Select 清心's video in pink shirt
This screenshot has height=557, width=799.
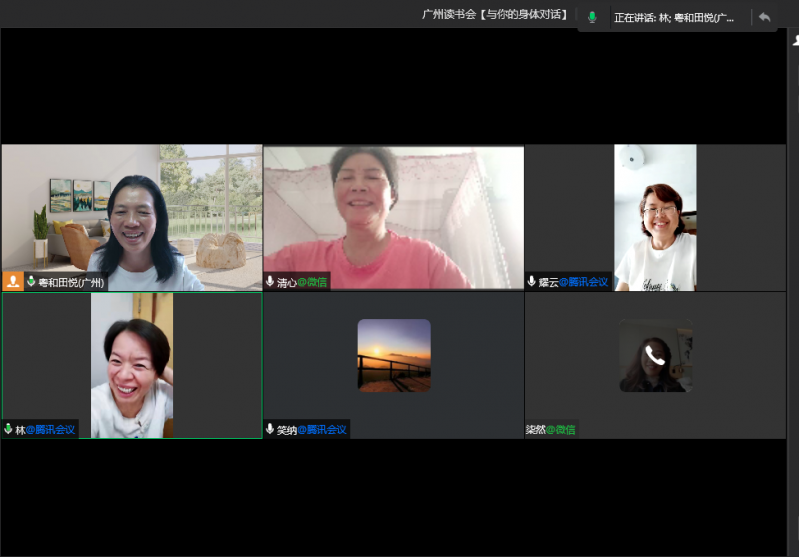click(393, 215)
